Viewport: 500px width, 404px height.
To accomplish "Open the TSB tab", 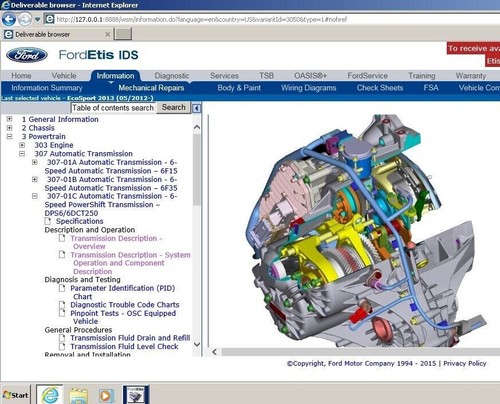I will [x=266, y=76].
